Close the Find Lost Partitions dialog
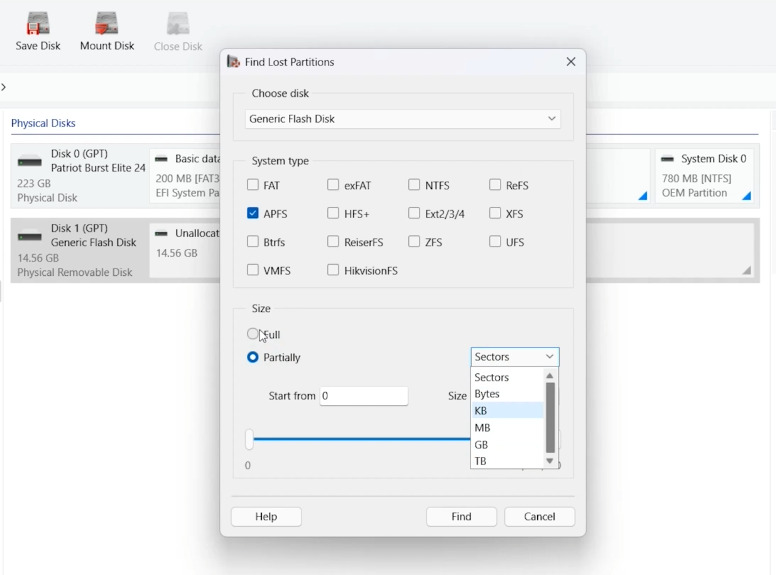Viewport: 776px width, 575px height. 571,61
